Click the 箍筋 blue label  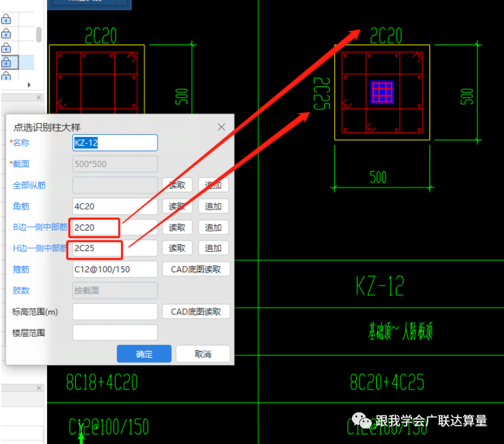[21, 269]
